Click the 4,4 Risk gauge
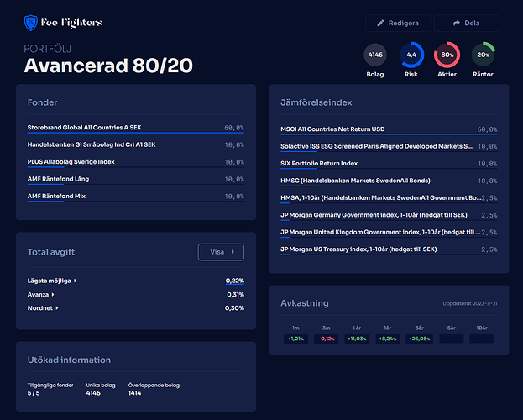The image size is (523, 420). coord(411,55)
